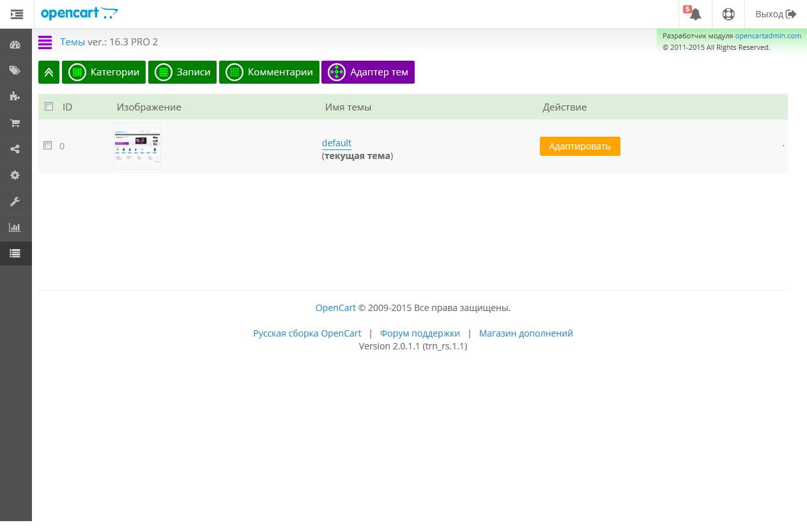Open the list module sidebar icon
The height and width of the screenshot is (532, 807).
15,254
